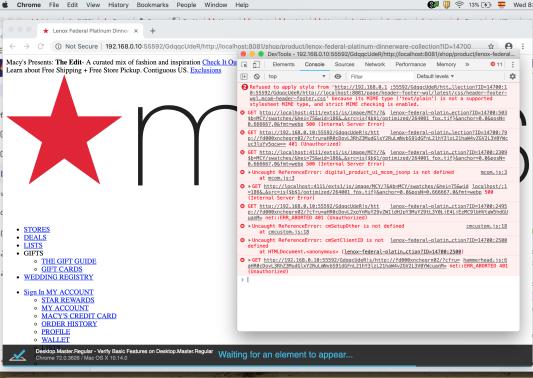Click the 11 errors counter in DevTools

(x=496, y=64)
